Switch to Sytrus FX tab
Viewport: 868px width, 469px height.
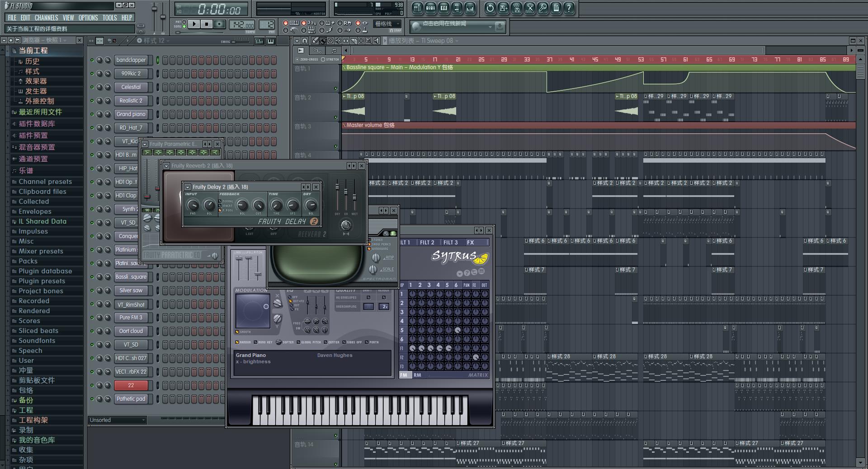pos(471,242)
